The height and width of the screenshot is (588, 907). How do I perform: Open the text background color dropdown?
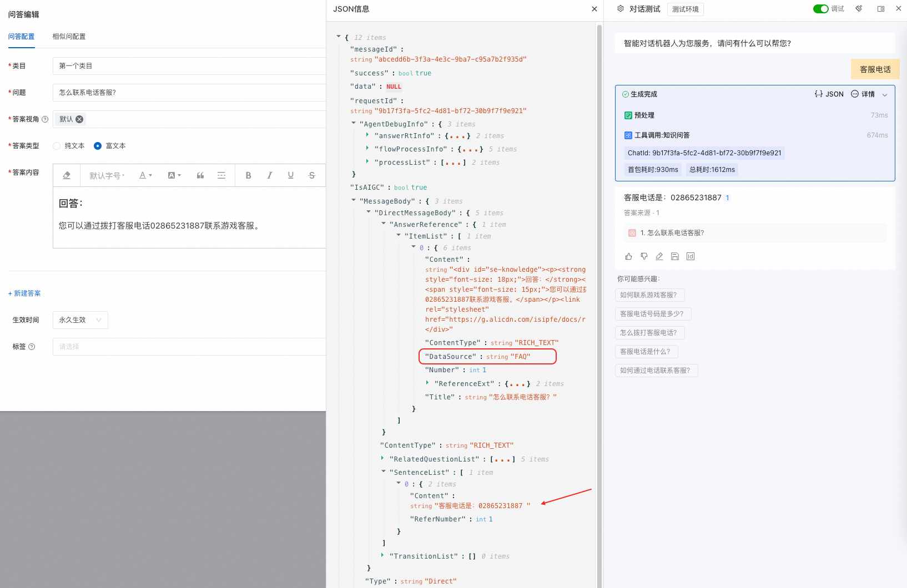tap(175, 175)
